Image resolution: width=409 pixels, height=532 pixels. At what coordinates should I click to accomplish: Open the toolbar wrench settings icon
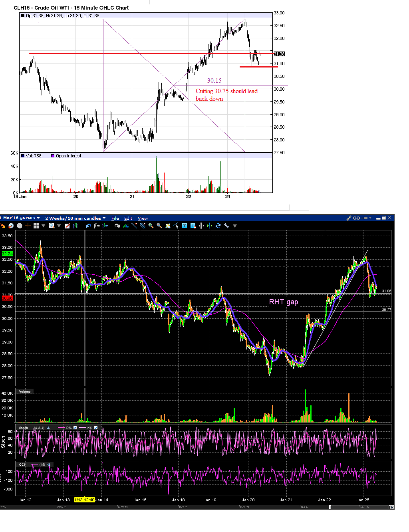226,226
